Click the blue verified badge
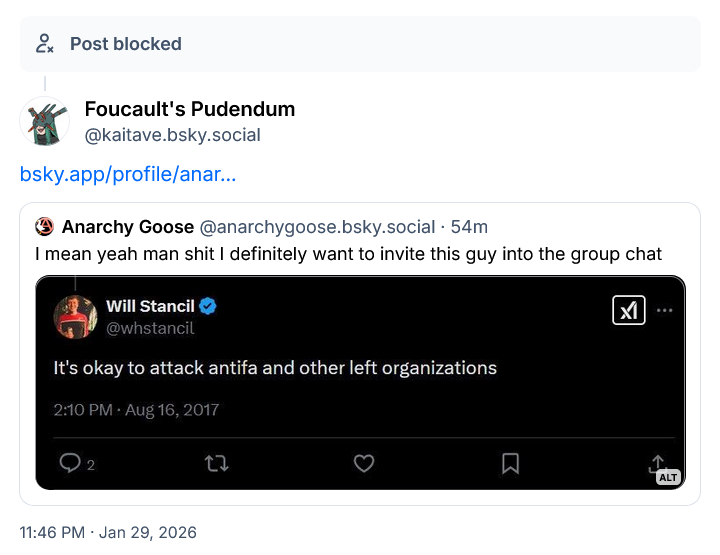The width and height of the screenshot is (720, 555). pyautogui.click(x=210, y=306)
